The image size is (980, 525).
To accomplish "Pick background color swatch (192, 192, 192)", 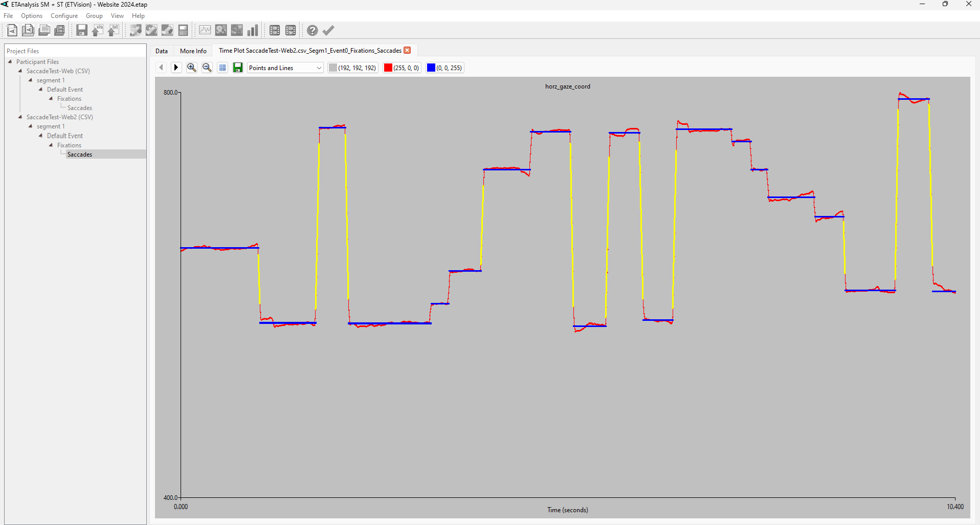I will (x=353, y=68).
